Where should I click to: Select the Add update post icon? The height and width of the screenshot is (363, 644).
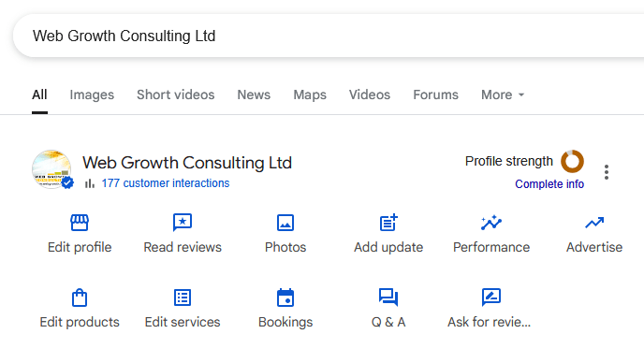coord(388,223)
